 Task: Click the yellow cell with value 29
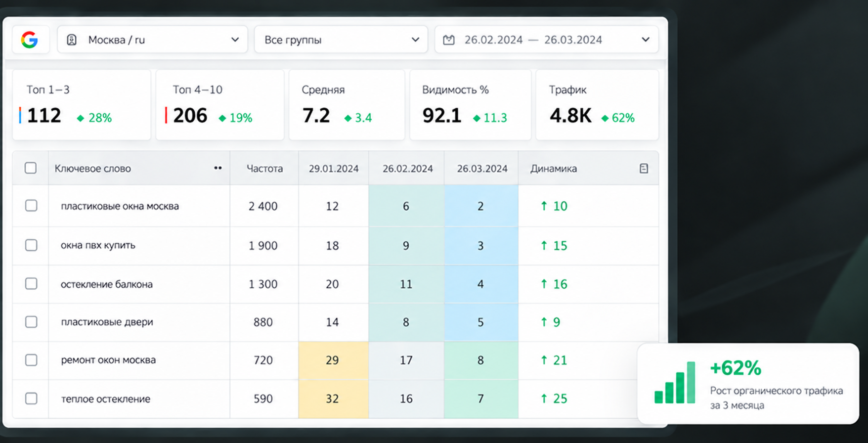coord(333,360)
